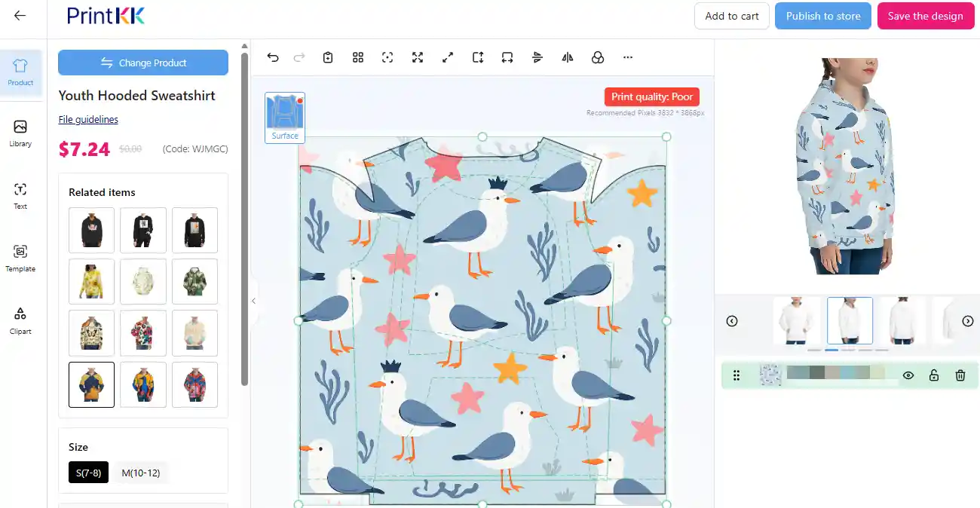Open the color overlay tool

pos(598,57)
